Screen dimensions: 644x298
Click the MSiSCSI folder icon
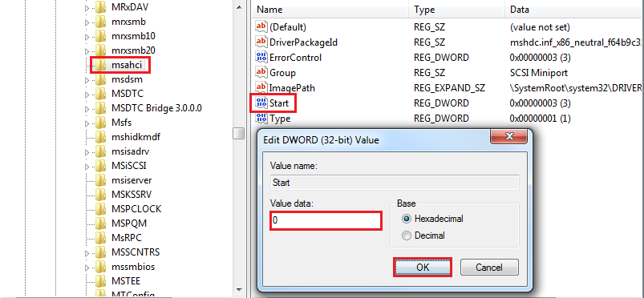[x=100, y=166]
